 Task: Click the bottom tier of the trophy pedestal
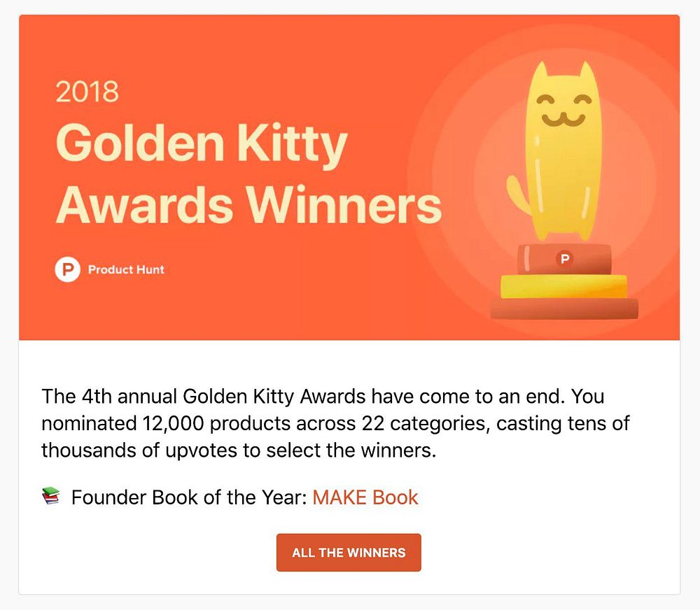tap(564, 308)
